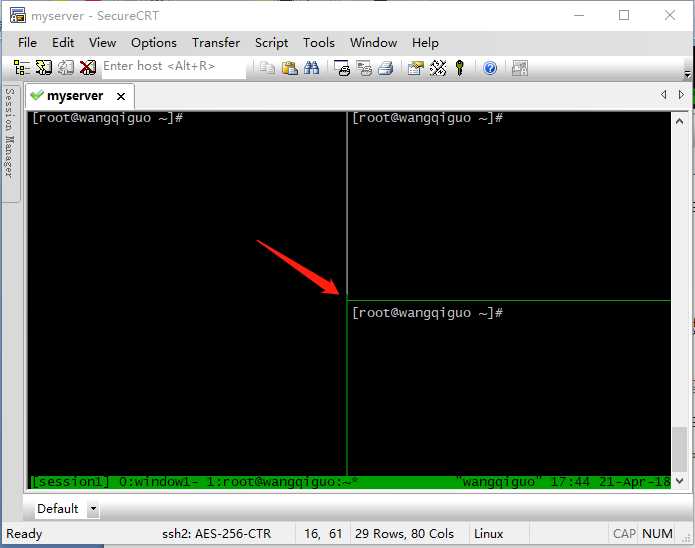Minimize the SecureCRT window
695x548 pixels.
coord(579,15)
